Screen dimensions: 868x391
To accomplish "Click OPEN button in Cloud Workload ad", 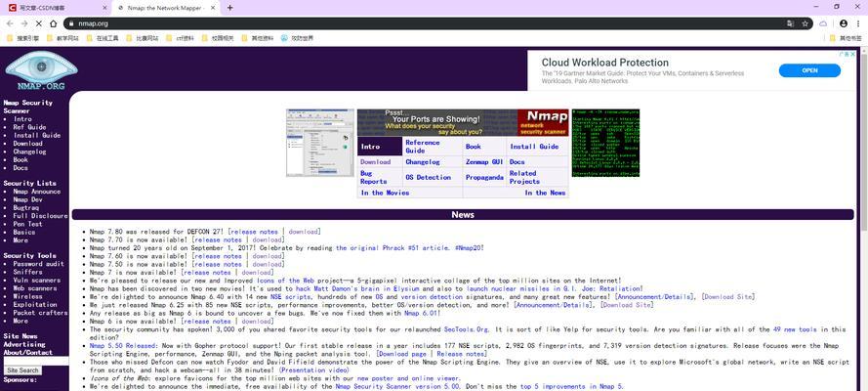I will coord(809,70).
